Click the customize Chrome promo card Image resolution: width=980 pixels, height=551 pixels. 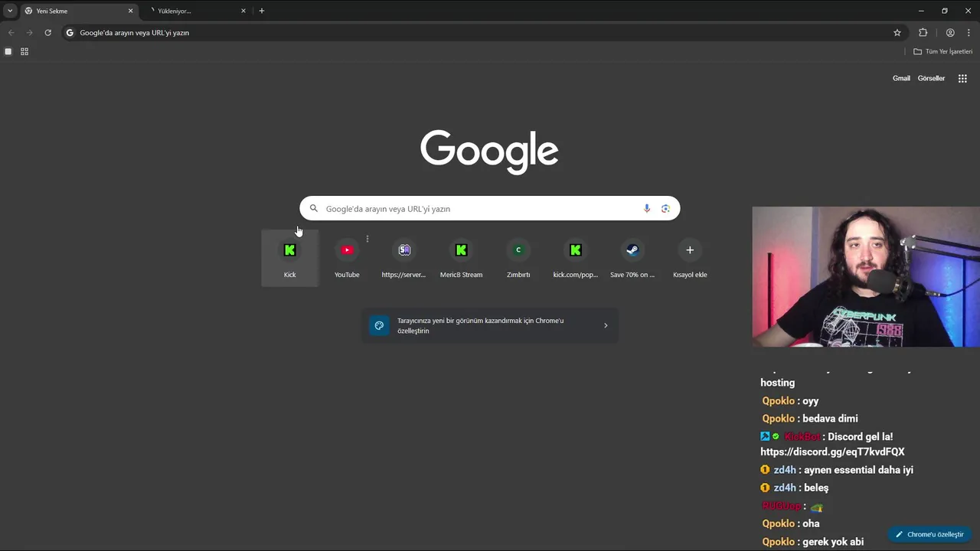click(490, 325)
